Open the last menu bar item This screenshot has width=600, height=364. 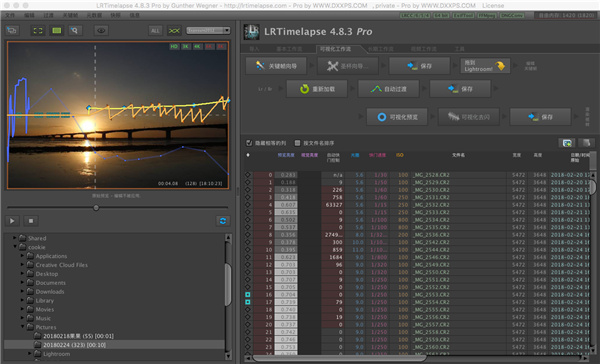point(135,15)
